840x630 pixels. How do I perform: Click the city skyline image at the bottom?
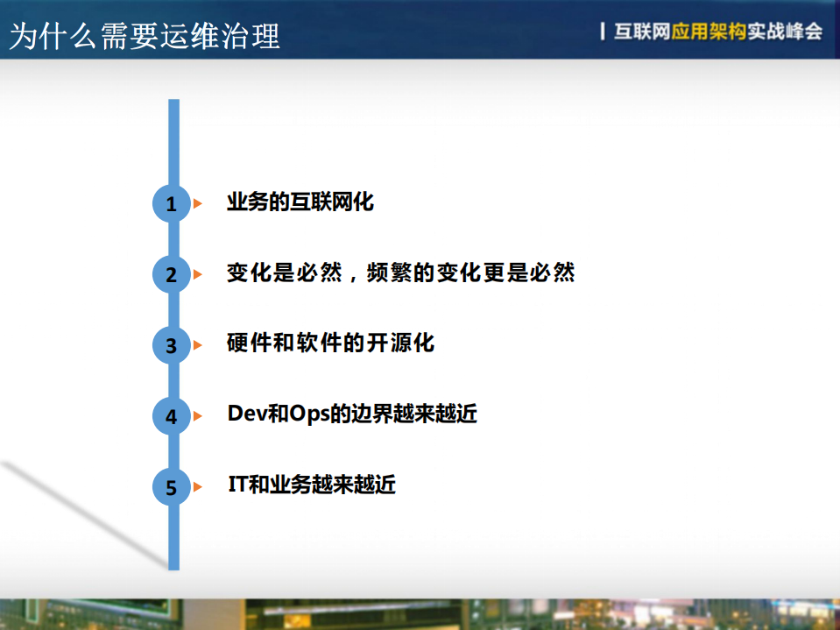420,613
